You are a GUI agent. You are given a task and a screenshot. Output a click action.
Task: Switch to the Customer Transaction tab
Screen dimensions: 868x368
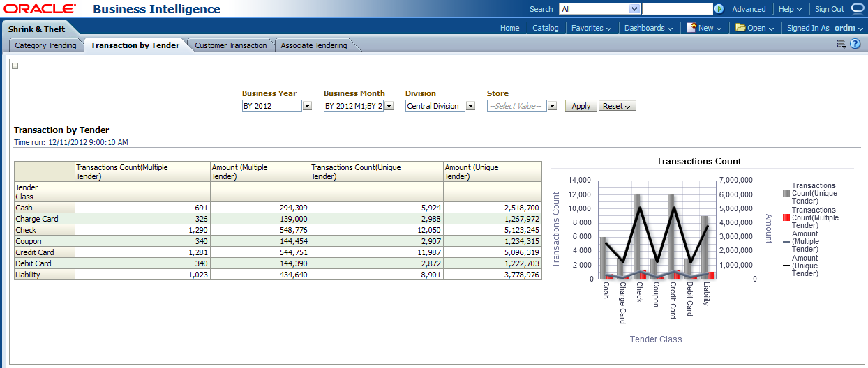pos(230,45)
